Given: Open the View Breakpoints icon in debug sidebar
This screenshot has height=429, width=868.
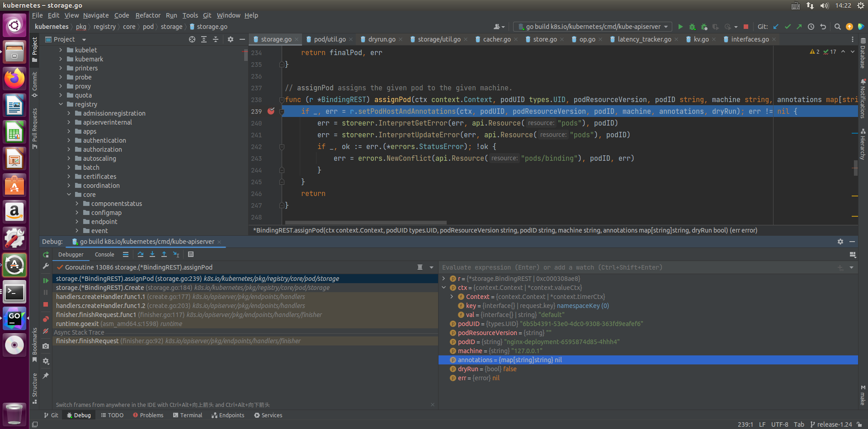Looking at the screenshot, I should 46,319.
